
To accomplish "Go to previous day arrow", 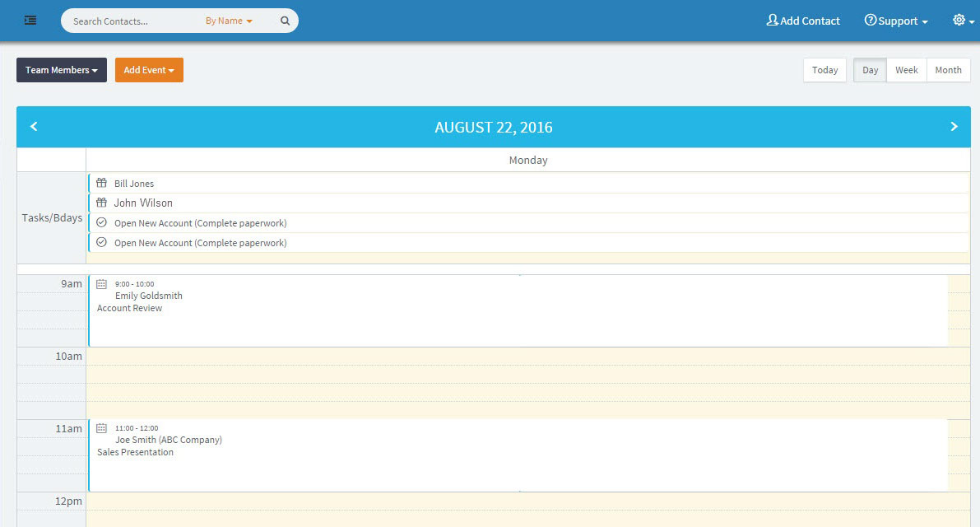I will tap(34, 126).
